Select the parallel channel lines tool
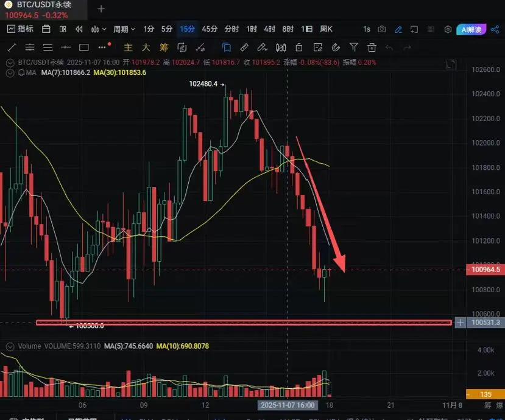 (30, 47)
